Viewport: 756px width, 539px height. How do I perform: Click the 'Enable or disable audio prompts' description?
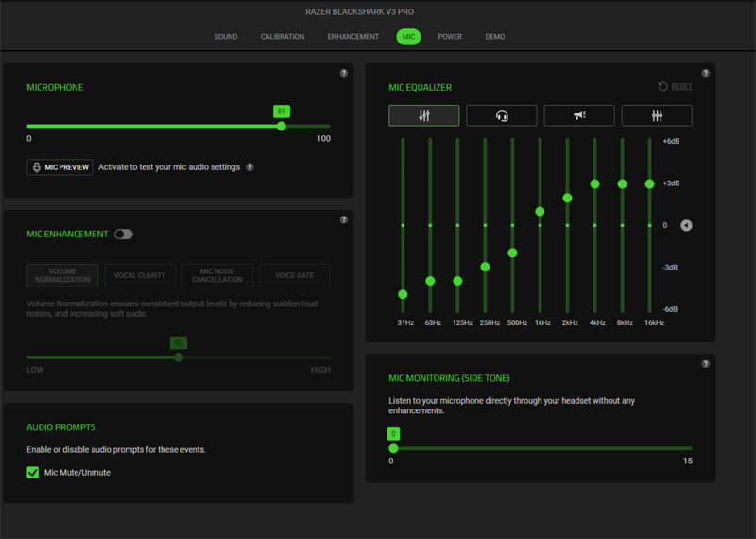116,450
